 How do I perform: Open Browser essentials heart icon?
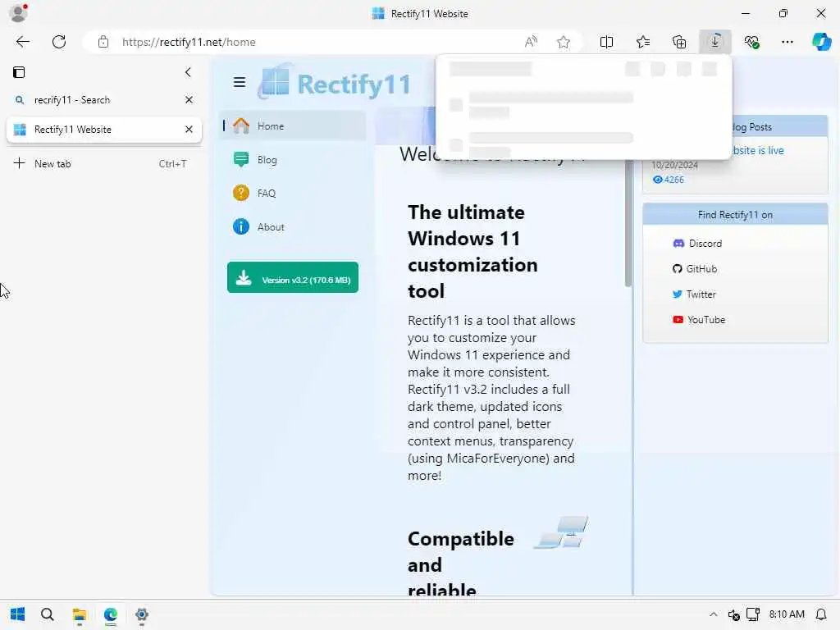point(751,42)
